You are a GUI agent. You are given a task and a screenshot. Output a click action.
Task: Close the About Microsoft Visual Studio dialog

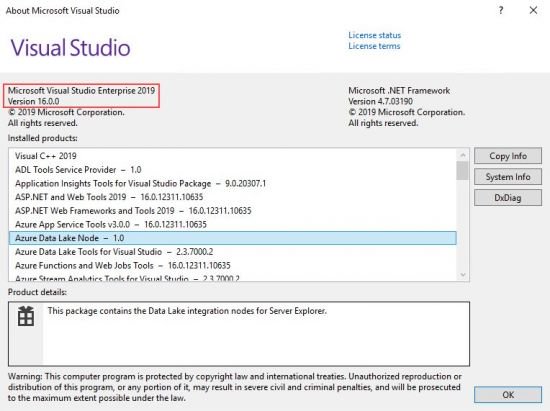click(x=533, y=11)
